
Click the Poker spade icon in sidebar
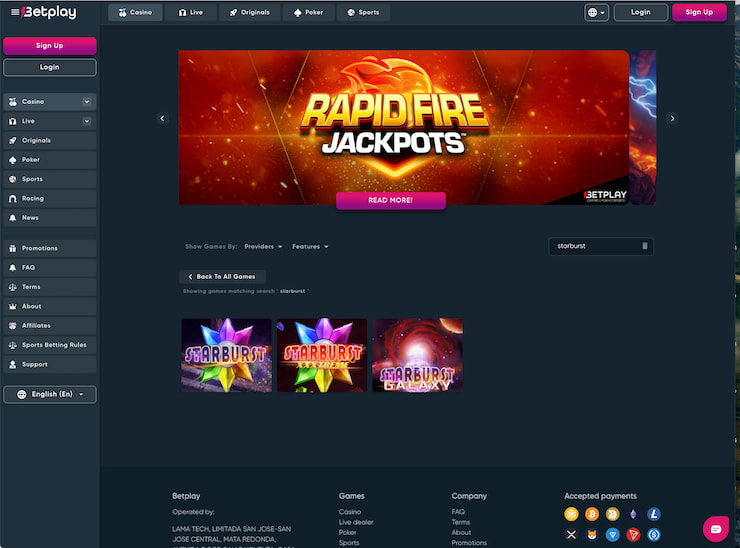[x=13, y=160]
